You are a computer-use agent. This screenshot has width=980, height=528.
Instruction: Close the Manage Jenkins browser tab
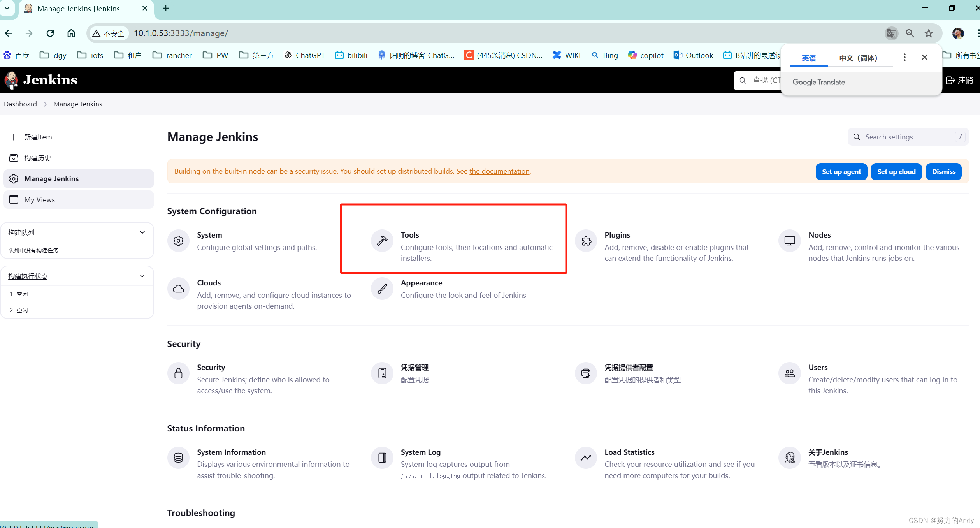145,8
